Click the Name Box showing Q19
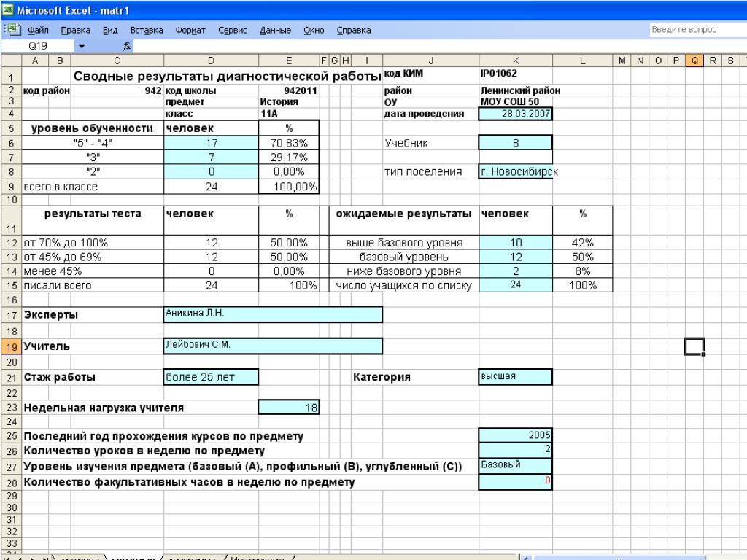The image size is (747, 560). [x=38, y=46]
